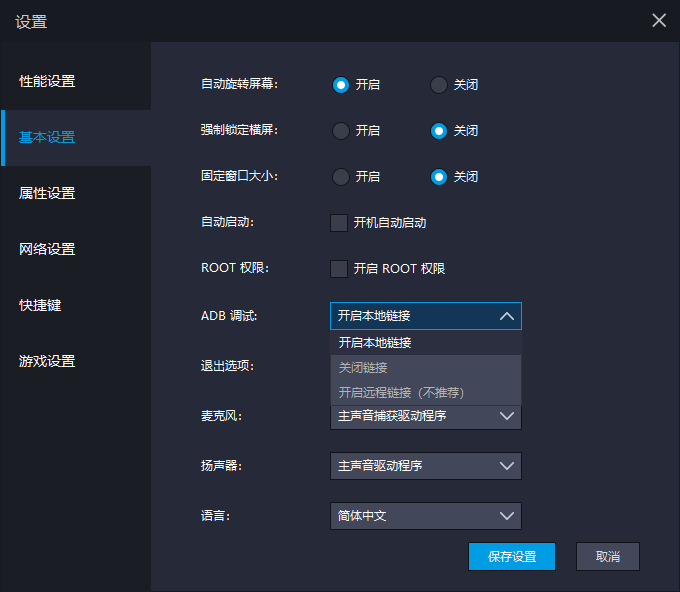Open the 简体中文 language combo box
Screen dimensions: 680x592
click(425, 516)
